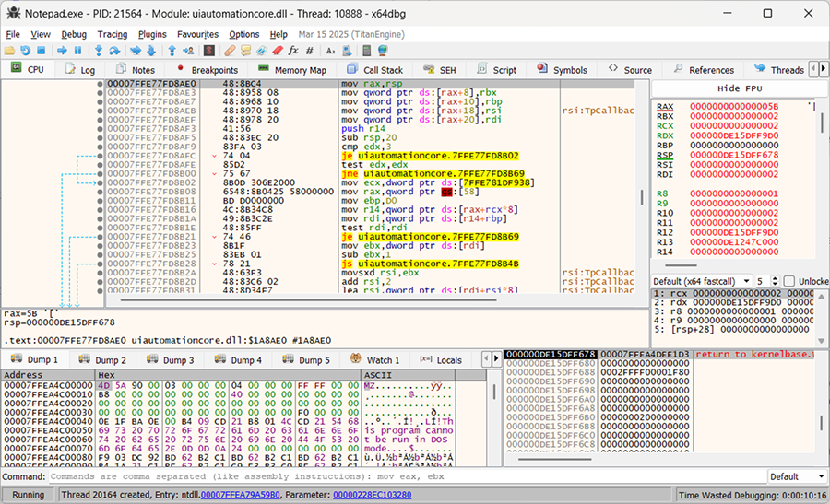Select the Dump 2 tab

[x=102, y=360]
